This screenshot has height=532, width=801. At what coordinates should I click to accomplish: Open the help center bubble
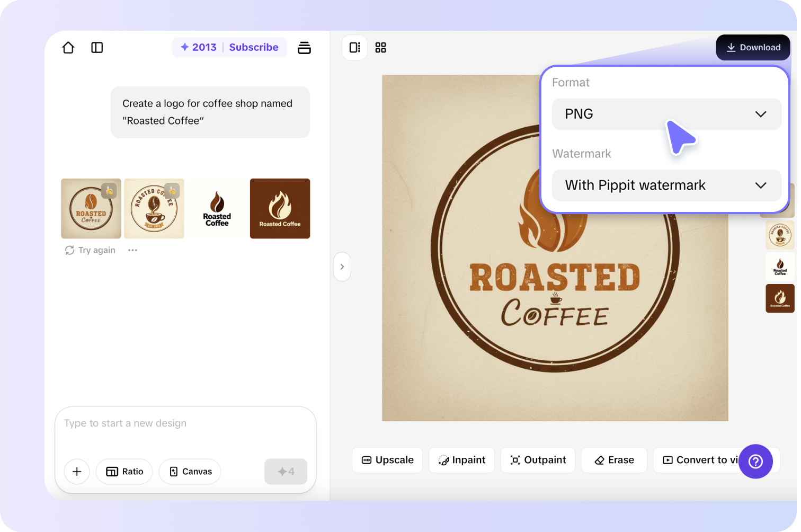coord(755,462)
